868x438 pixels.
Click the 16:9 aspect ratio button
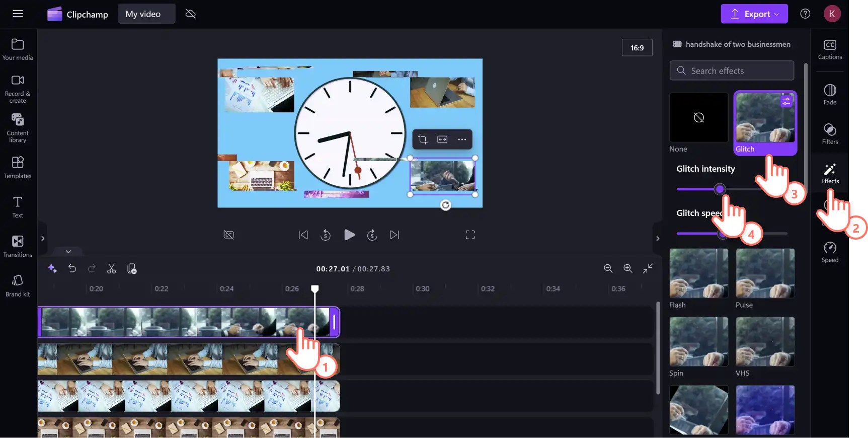tap(637, 48)
